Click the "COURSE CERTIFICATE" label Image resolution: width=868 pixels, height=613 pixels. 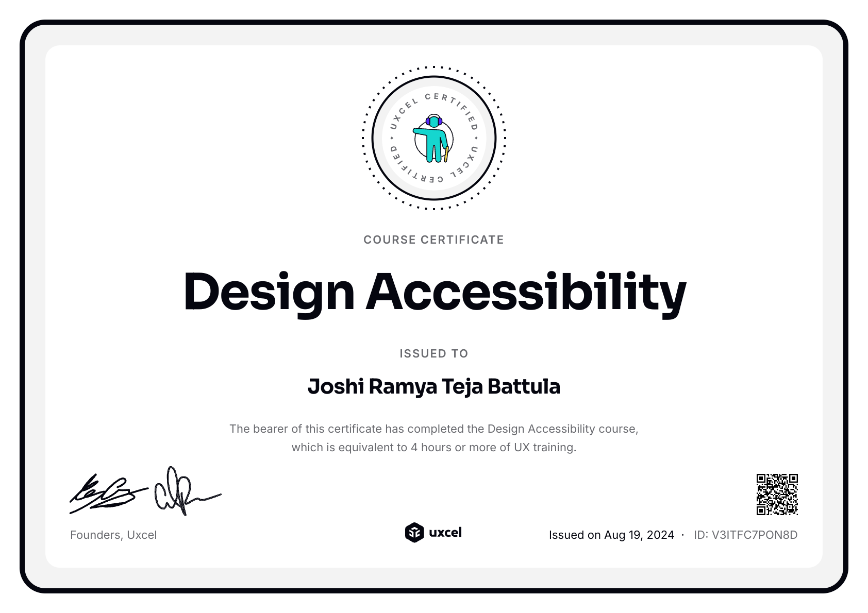433,240
